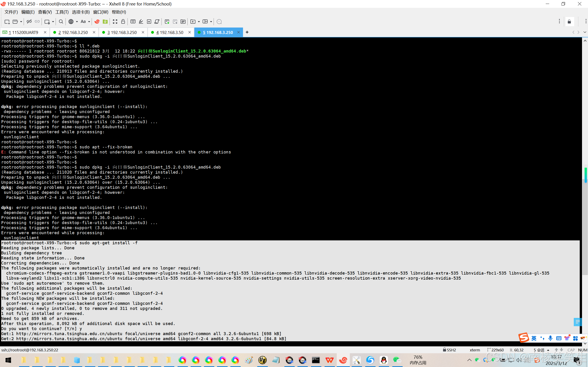Click the New Session toolbar icon
588x367 pixels.
[7, 22]
